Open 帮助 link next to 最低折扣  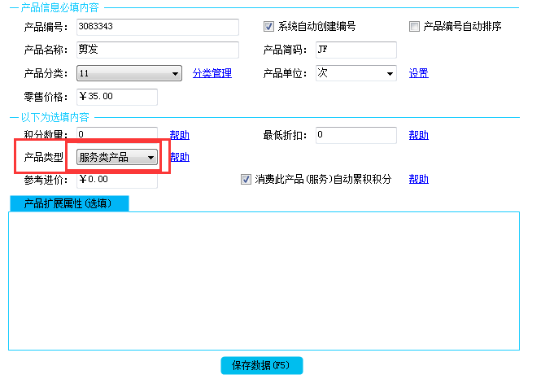tap(418, 135)
